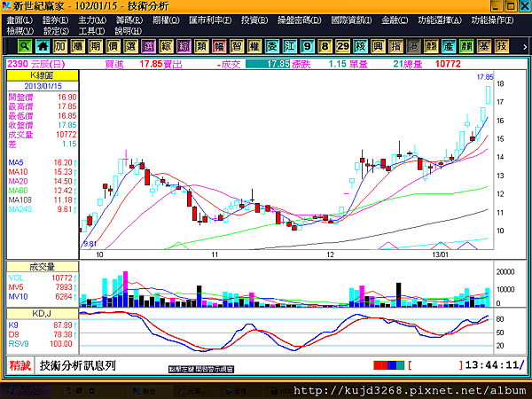
Task: Open the cyan 產 toolbar icon
Action: [448, 46]
